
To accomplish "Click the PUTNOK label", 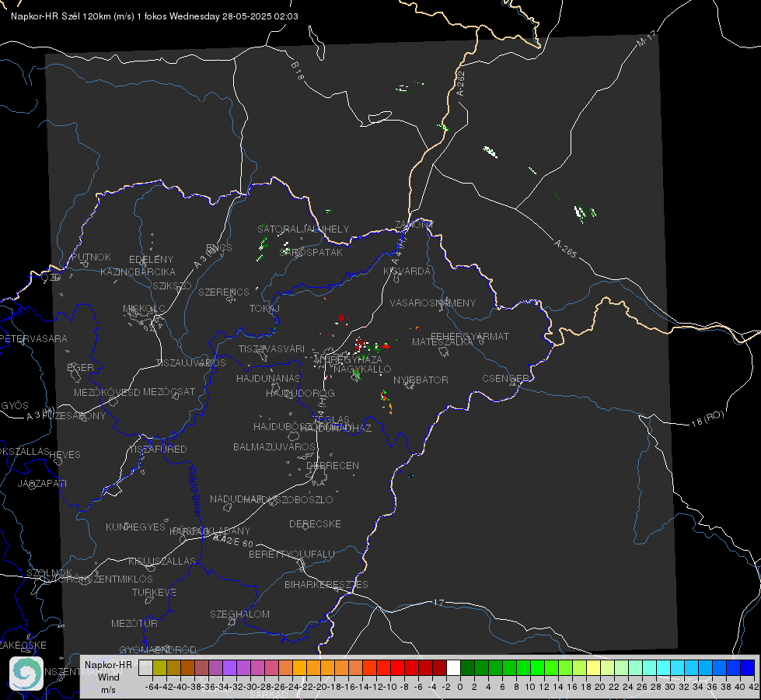I will tap(91, 257).
